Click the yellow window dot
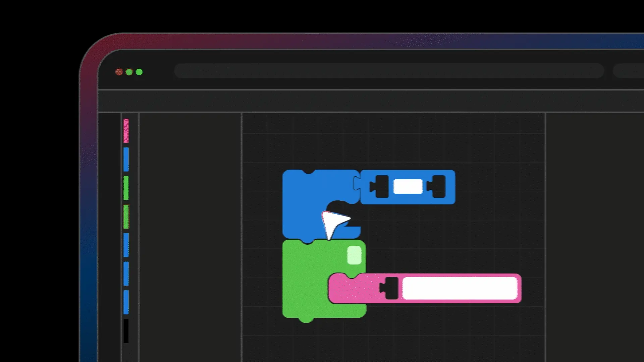644x362 pixels. (129, 72)
